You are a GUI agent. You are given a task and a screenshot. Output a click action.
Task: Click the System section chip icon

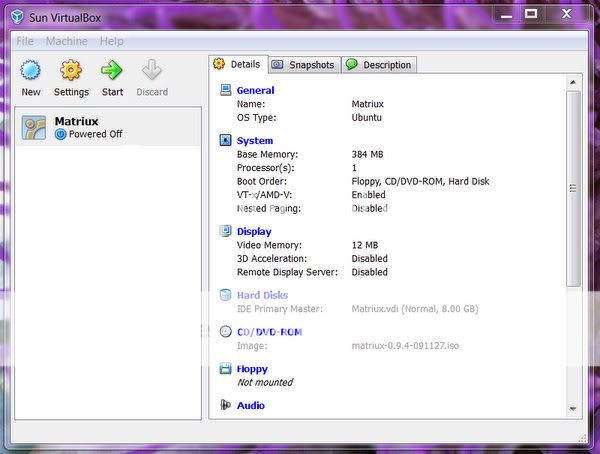point(225,140)
